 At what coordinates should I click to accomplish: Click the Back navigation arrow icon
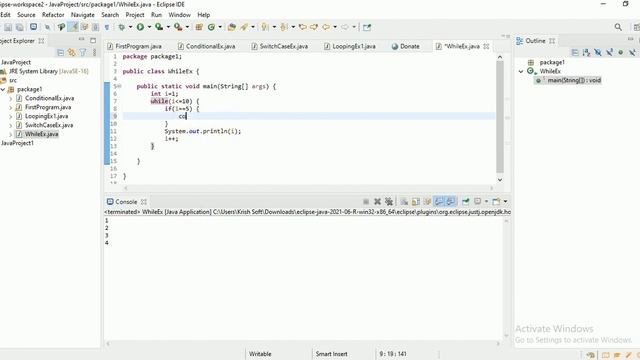point(326,27)
